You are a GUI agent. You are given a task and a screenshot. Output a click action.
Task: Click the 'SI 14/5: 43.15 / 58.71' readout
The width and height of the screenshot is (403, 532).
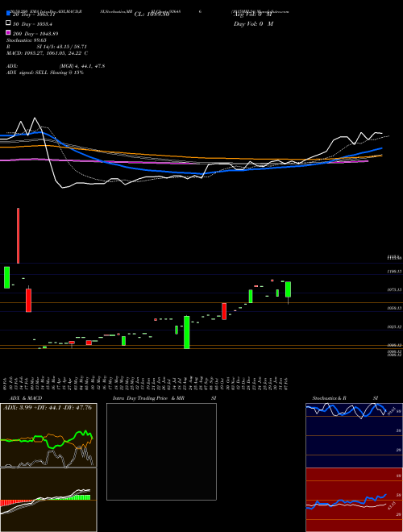pyautogui.click(x=62, y=47)
